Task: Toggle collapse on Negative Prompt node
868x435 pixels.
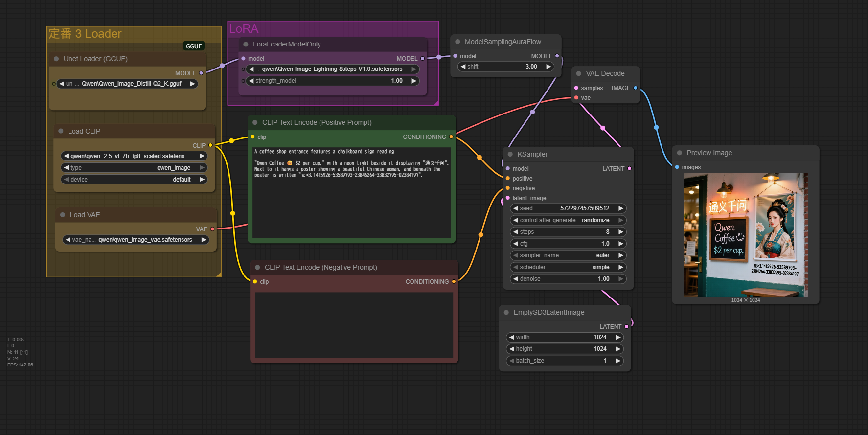Action: coord(257,267)
